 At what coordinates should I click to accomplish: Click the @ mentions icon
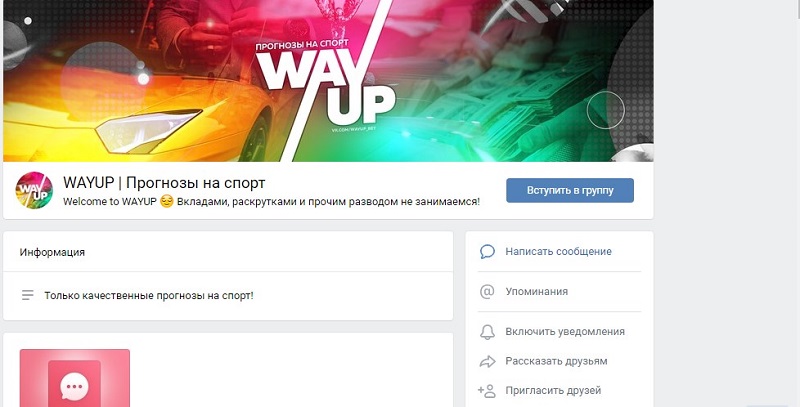pyautogui.click(x=487, y=291)
